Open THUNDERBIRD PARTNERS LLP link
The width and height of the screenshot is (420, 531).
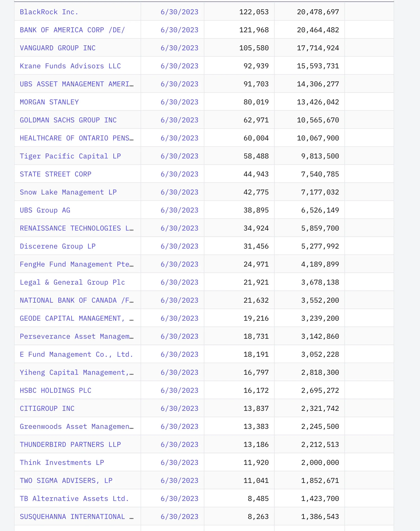[x=70, y=445]
